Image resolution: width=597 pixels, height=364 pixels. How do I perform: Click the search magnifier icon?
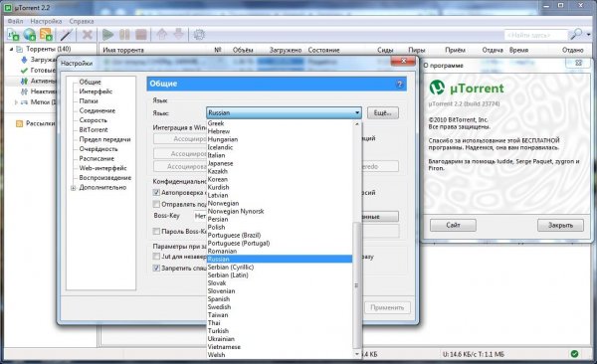[x=575, y=35]
